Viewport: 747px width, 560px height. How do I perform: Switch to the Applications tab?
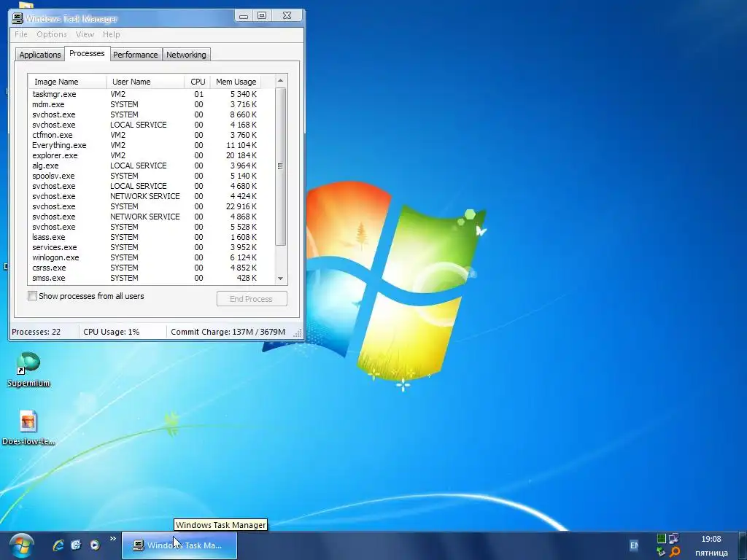(40, 55)
